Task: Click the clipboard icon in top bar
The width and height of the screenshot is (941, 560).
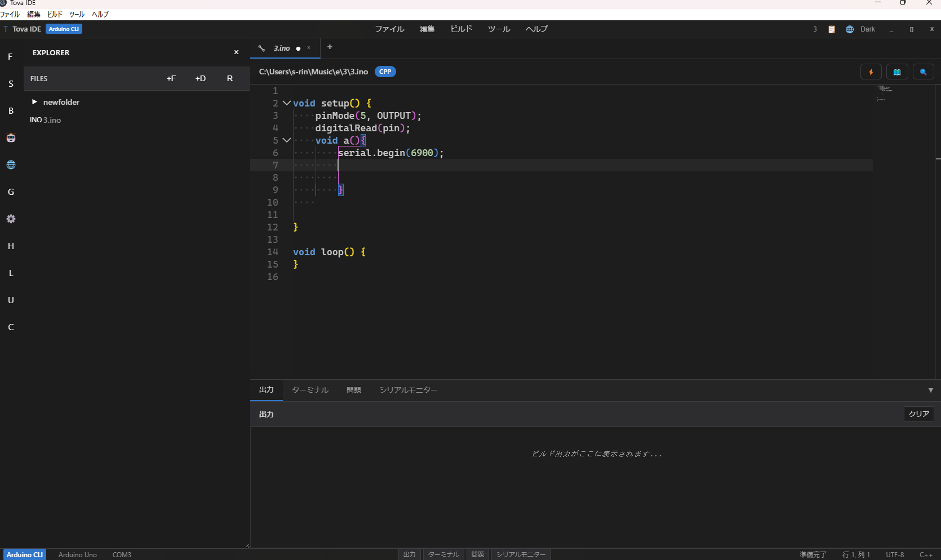Action: pos(832,29)
